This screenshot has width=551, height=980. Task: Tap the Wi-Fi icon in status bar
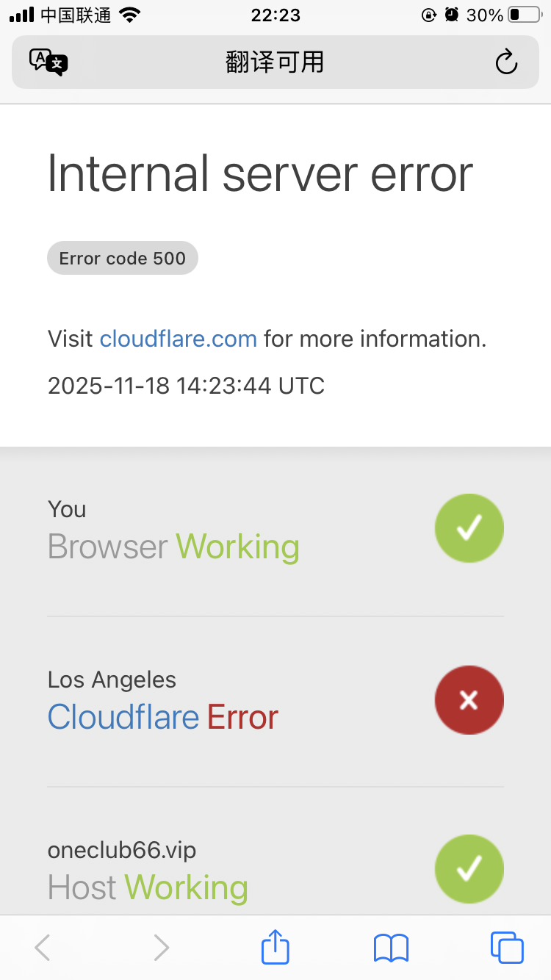[130, 15]
